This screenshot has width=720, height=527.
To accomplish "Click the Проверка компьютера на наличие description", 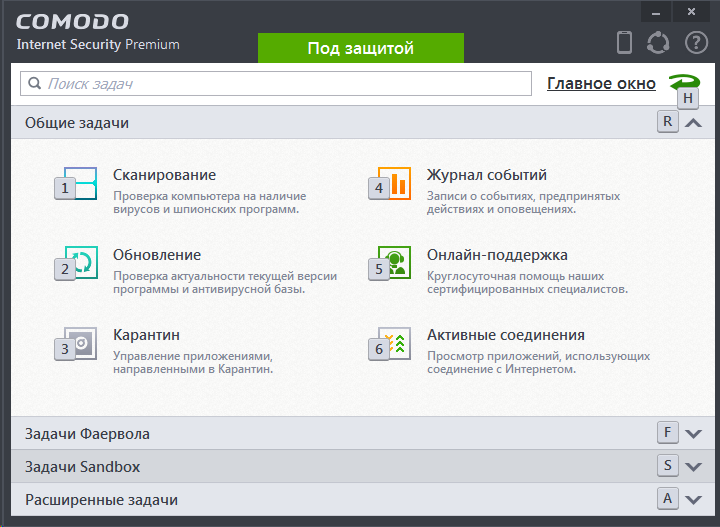I will (x=209, y=202).
